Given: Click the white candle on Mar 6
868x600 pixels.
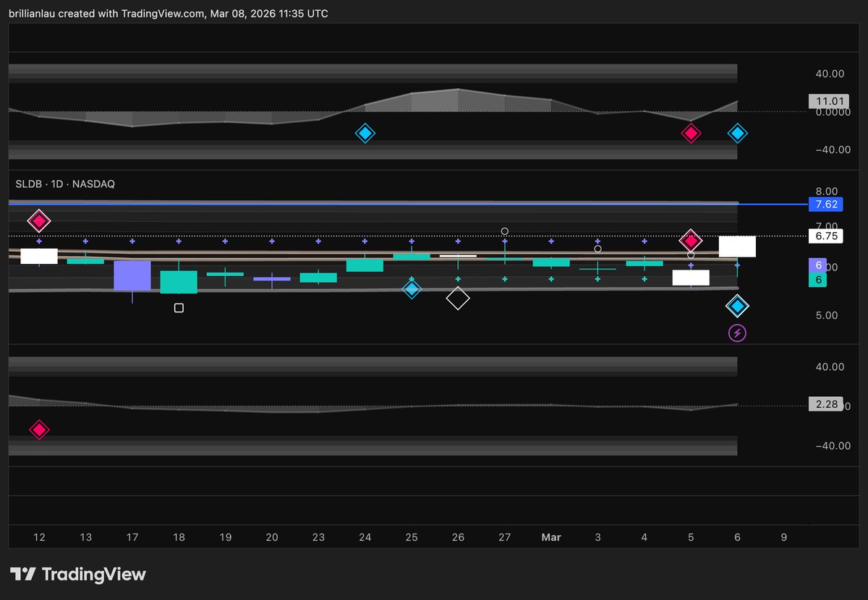Looking at the screenshot, I should point(737,247).
